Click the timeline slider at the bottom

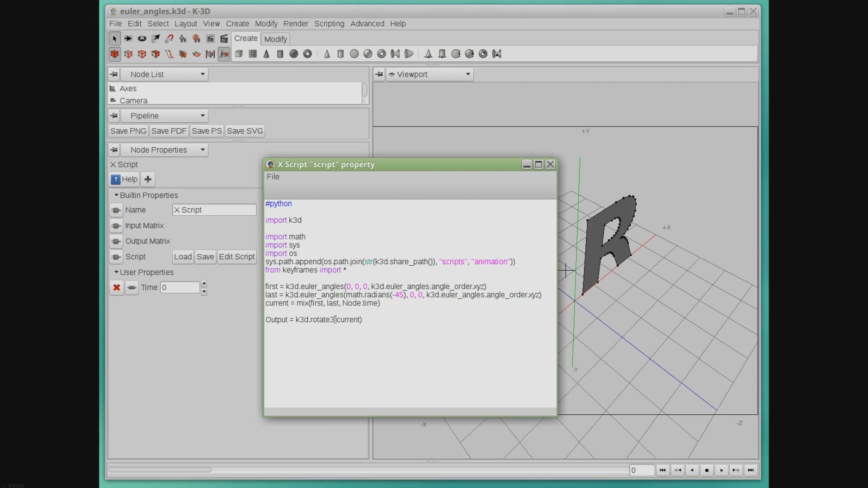pos(160,470)
